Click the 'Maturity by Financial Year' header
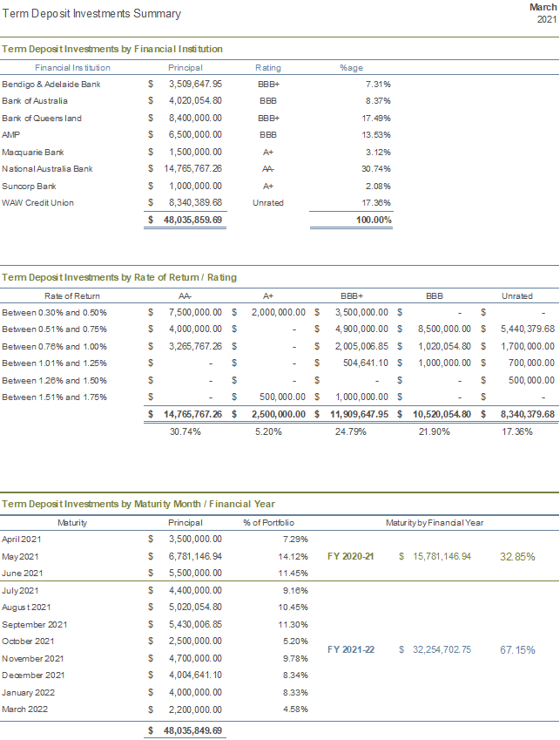The image size is (560, 740). (434, 522)
